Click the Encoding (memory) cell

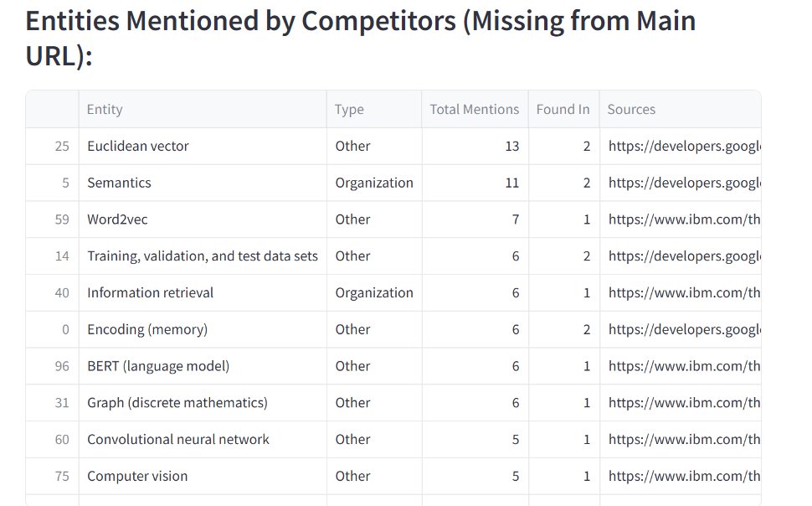[203, 330]
